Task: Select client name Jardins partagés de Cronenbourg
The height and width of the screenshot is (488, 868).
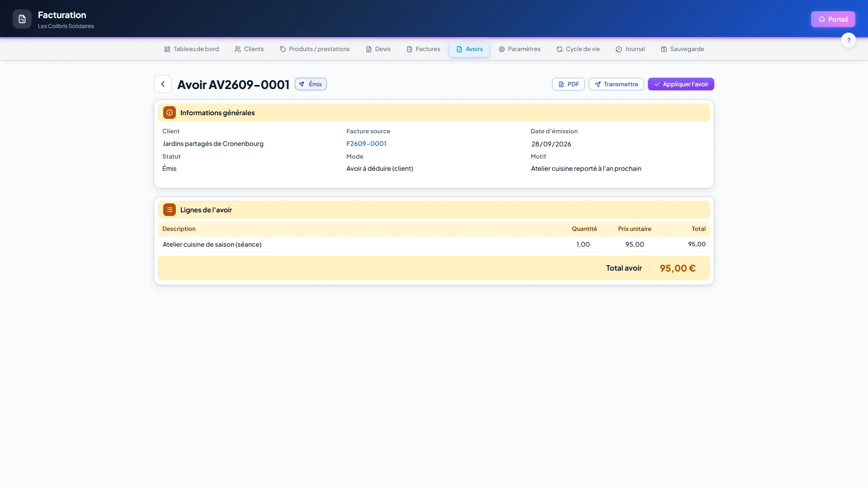Action: point(213,144)
